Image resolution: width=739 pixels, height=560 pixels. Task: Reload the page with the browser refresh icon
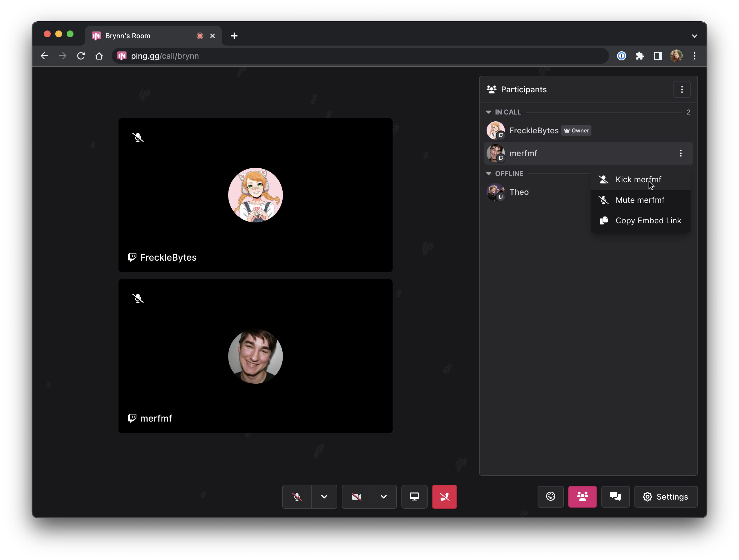pyautogui.click(x=81, y=56)
